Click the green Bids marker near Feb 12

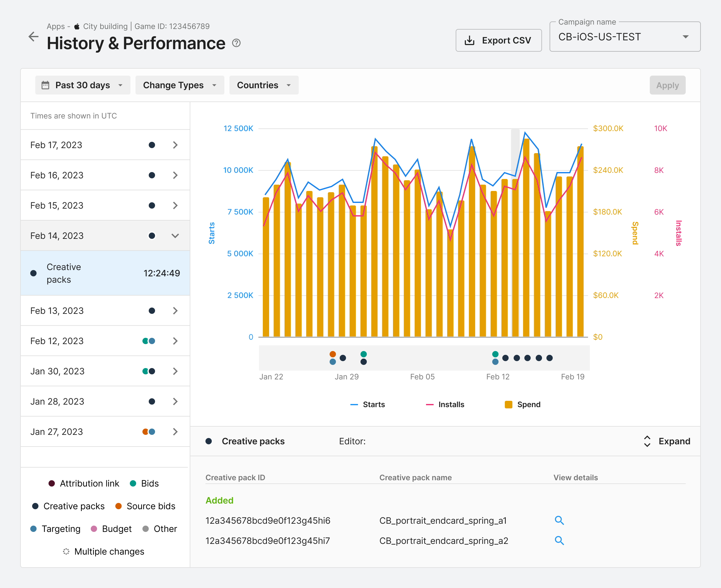[x=495, y=354]
